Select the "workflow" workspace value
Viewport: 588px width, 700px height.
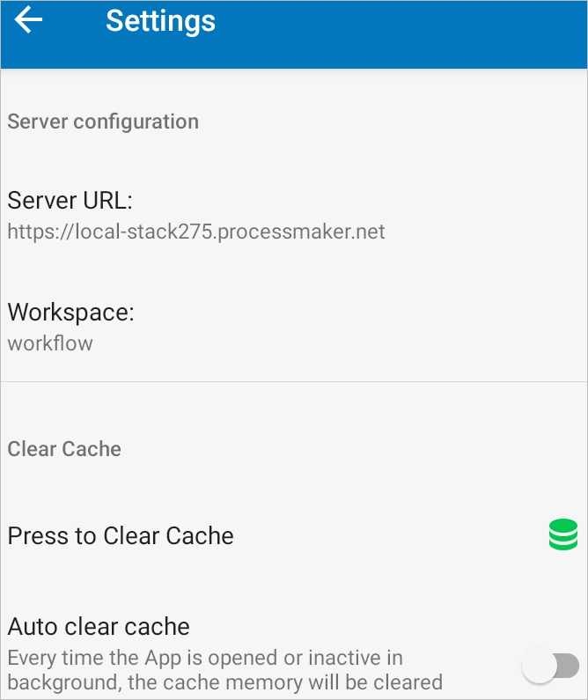(50, 343)
